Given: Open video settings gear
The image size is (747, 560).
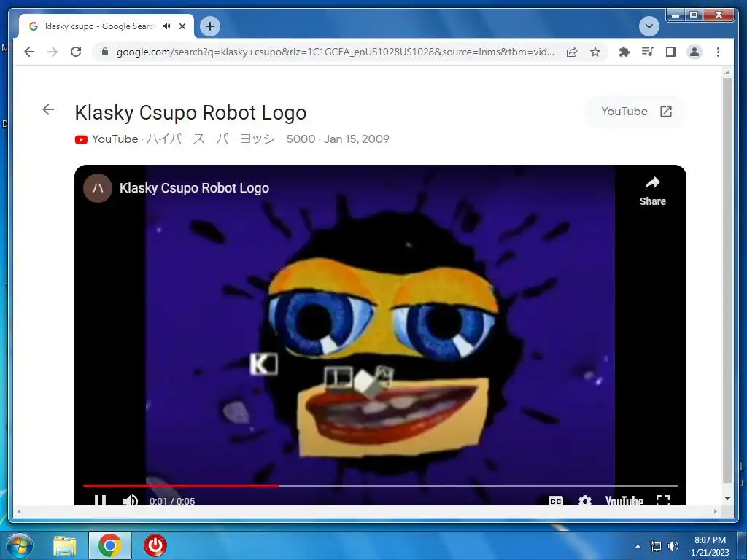Looking at the screenshot, I should tap(585, 500).
